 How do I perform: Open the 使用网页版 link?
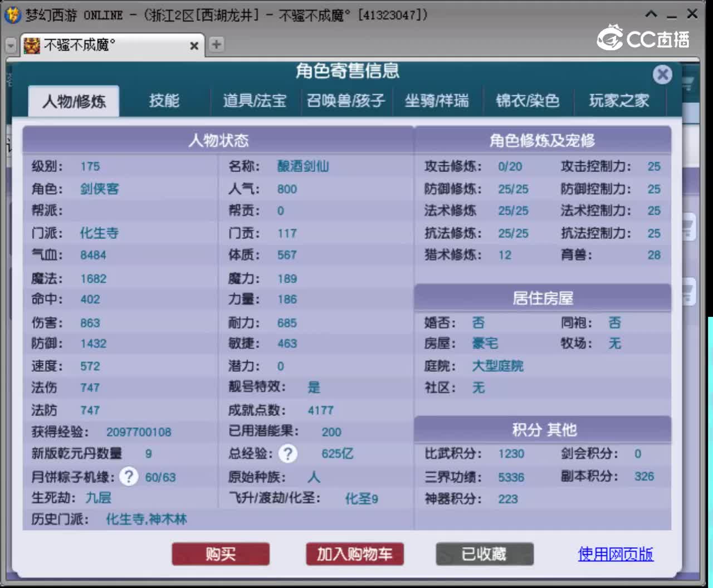(616, 554)
